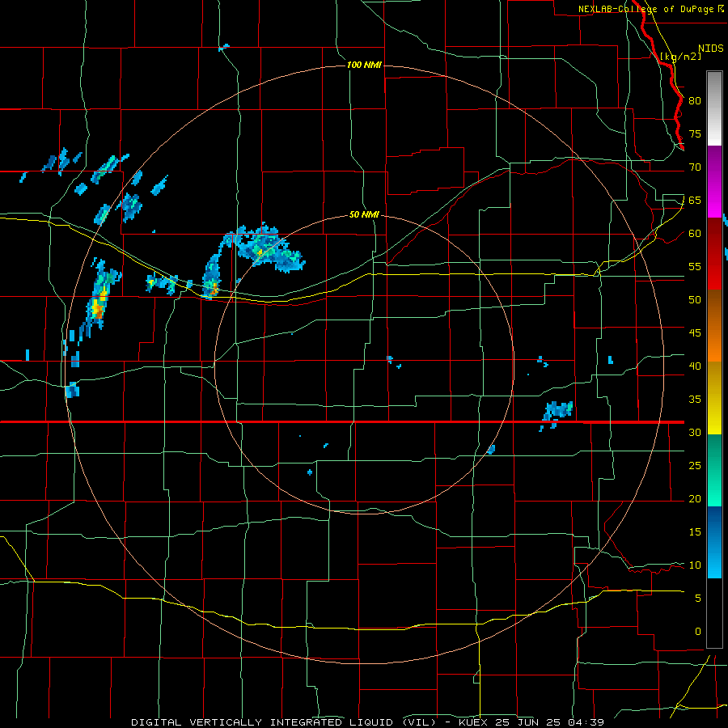Click the yellow segment of color scale

tap(714, 398)
